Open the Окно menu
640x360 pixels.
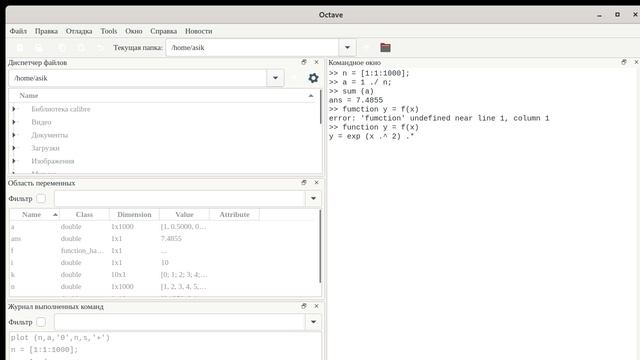click(x=134, y=31)
